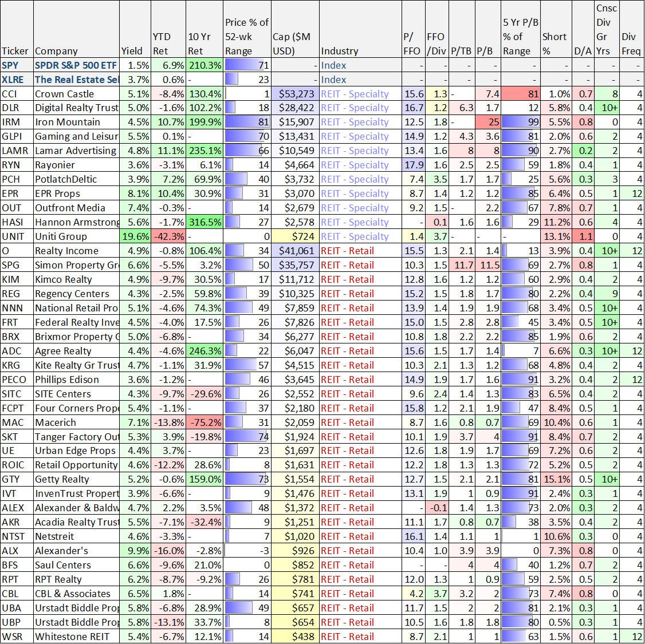Screen dimensions: 645x644
Task: Click the 235.1% 10 Yr return cell
Action: [205, 151]
